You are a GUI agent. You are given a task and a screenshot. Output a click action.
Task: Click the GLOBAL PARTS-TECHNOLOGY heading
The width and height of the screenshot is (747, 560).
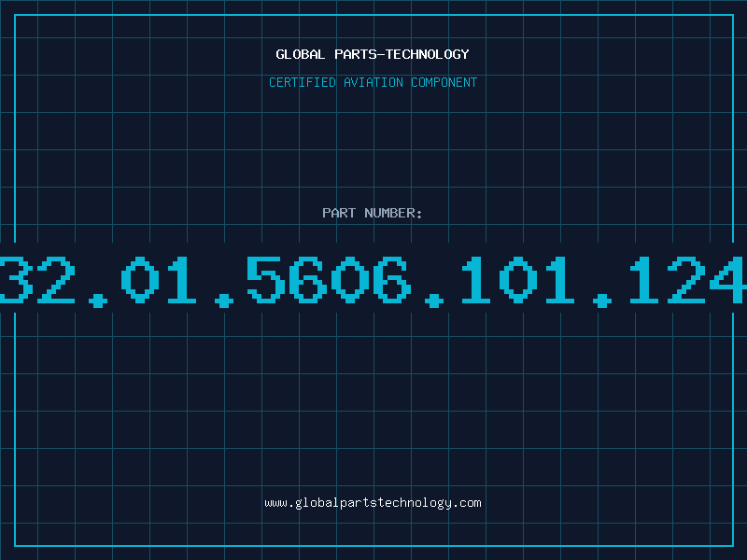click(373, 54)
